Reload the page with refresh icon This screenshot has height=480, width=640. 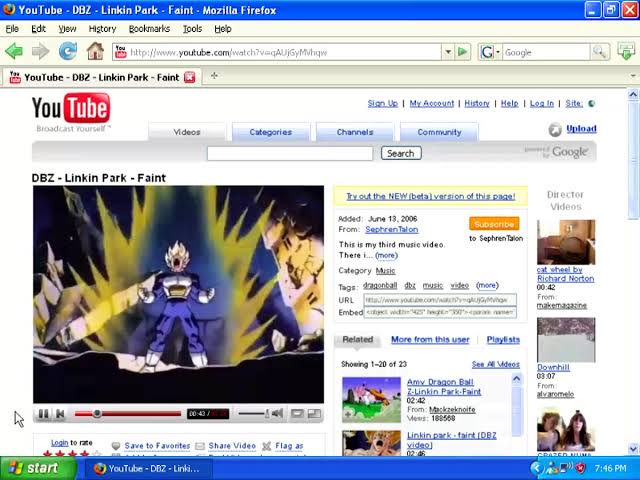68,52
